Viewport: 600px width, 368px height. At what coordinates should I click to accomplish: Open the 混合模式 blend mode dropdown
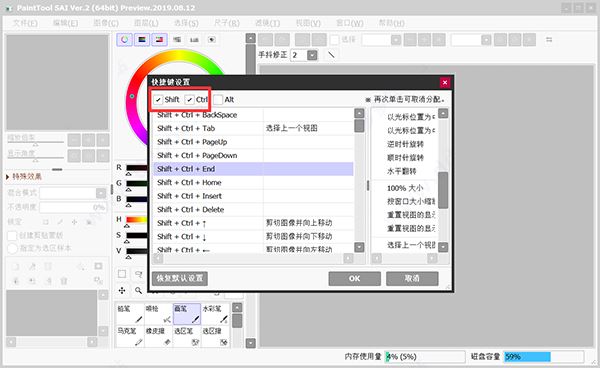73,193
